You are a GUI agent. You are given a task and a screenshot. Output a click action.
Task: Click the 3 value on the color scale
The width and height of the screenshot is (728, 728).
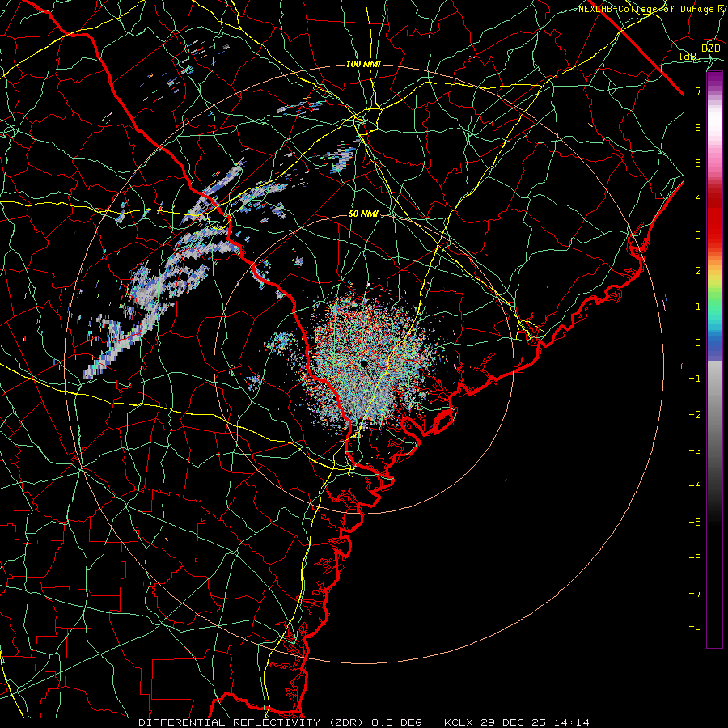point(698,235)
